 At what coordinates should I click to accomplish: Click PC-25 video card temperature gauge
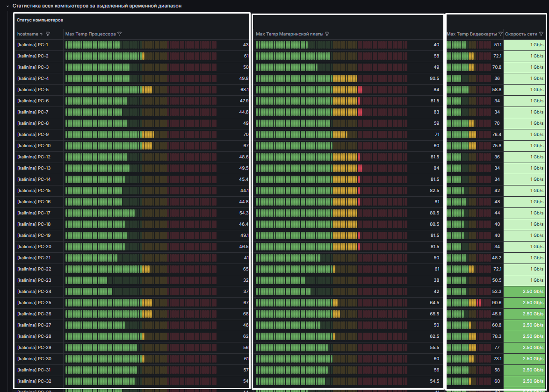(469, 303)
